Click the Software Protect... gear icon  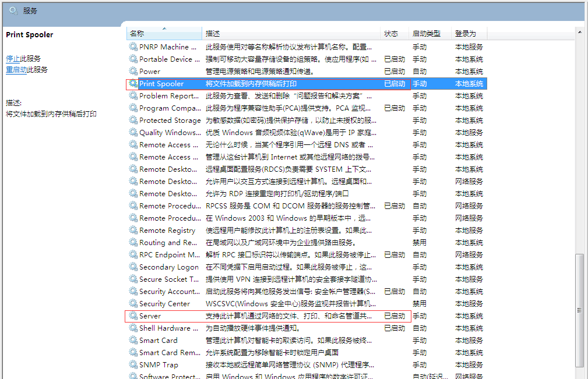pos(133,376)
